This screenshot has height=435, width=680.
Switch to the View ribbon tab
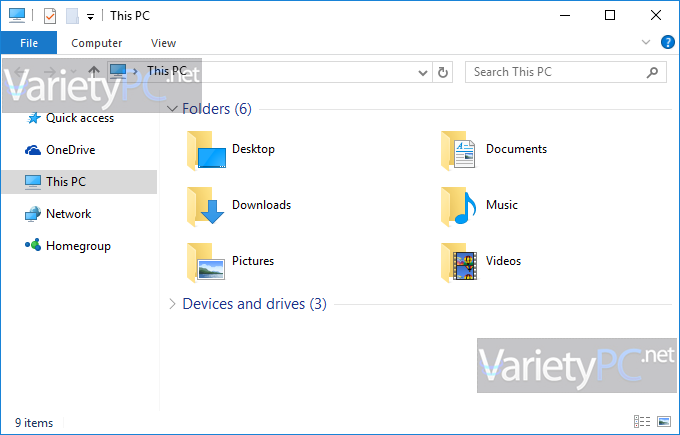(163, 43)
